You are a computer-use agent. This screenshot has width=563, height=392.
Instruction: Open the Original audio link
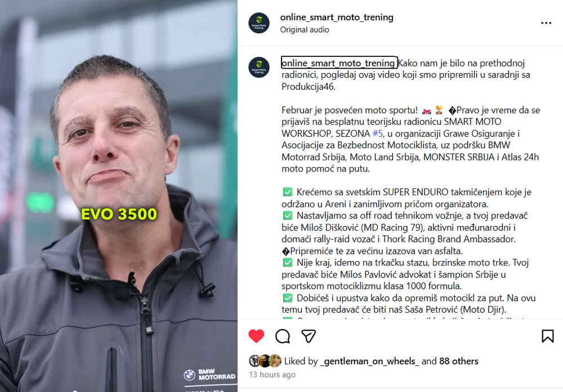point(305,30)
